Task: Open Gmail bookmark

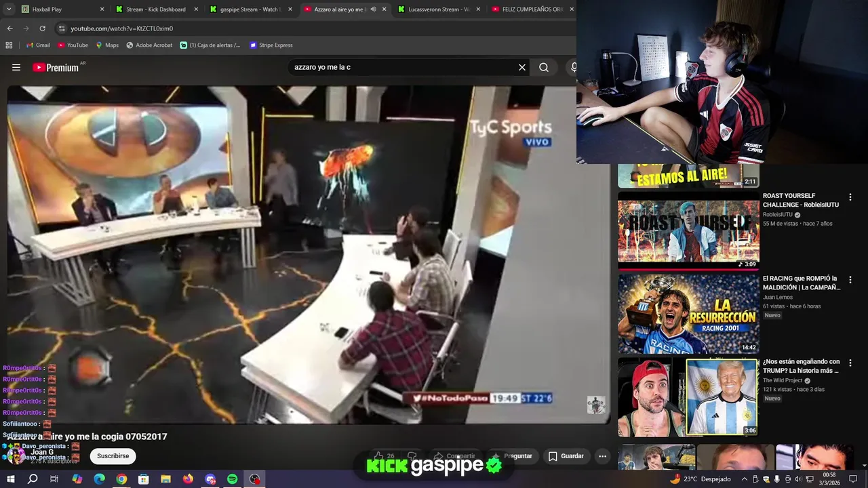Action: click(x=38, y=45)
